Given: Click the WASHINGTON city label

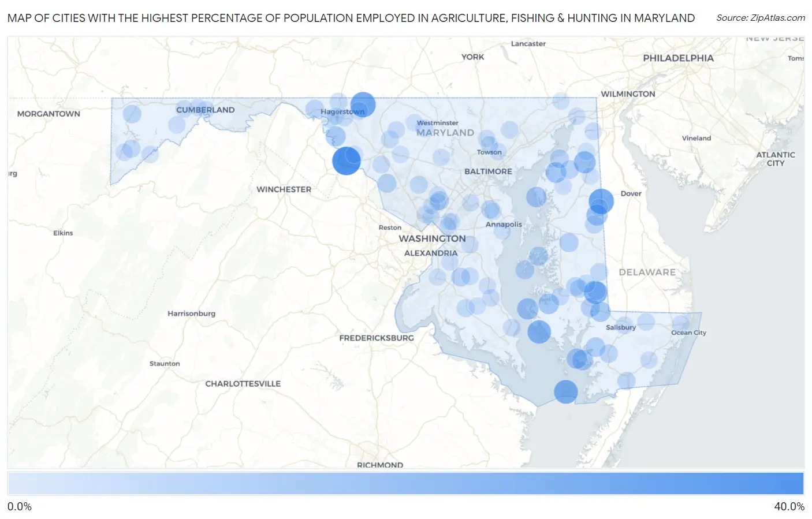Looking at the screenshot, I should pos(432,238).
